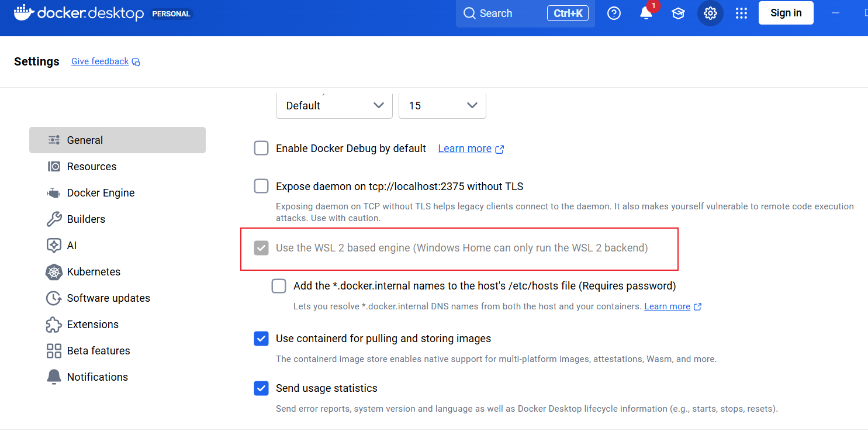The image size is (868, 431).
Task: Open the Default dropdown
Action: [334, 105]
